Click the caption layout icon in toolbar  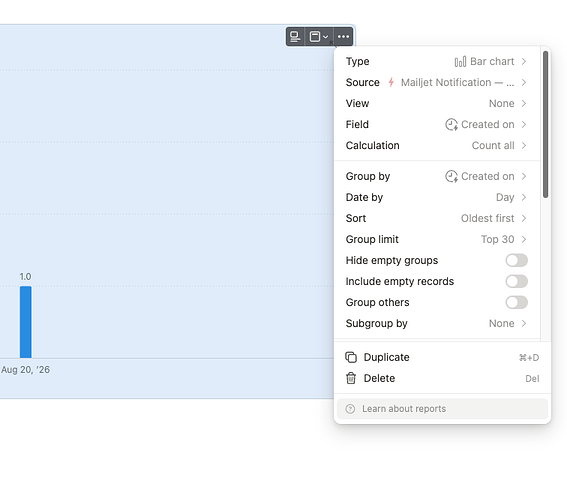click(295, 37)
